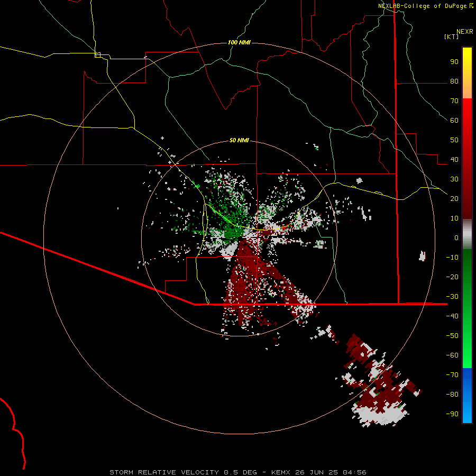The width and height of the screenshot is (476, 476).
Task: Click the 70 value on the velocity scale
Action: 454,101
